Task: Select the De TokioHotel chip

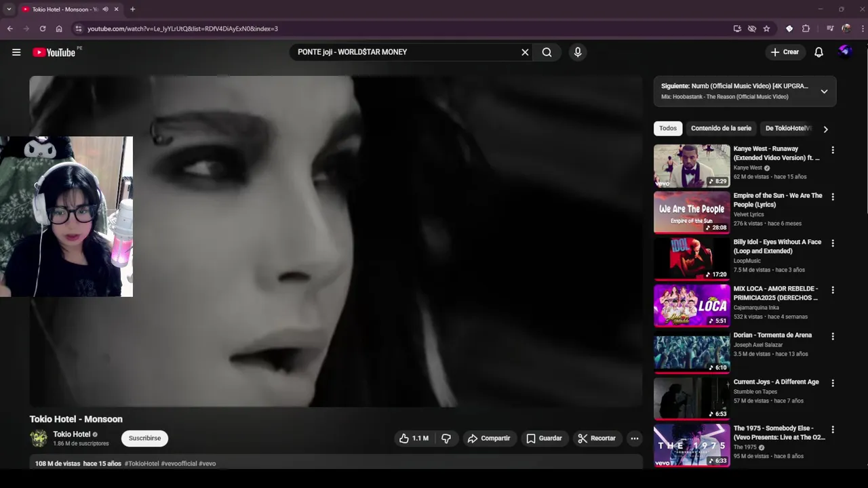Action: (x=788, y=128)
